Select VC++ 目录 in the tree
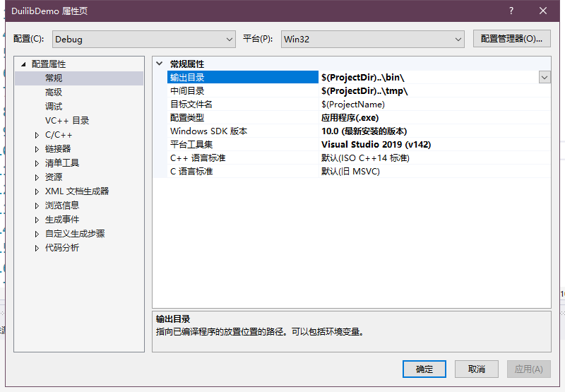The width and height of the screenshot is (565, 392). 67,121
